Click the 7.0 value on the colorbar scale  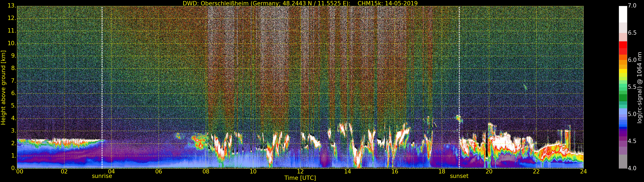pyautogui.click(x=632, y=6)
